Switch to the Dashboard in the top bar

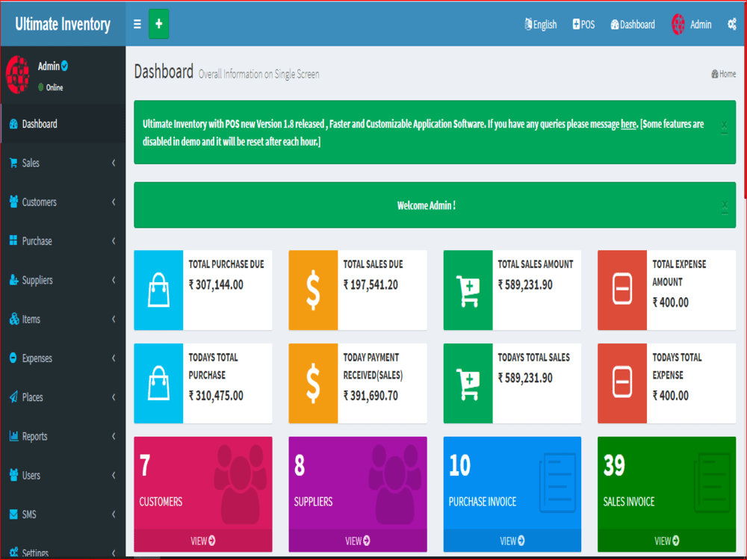pyautogui.click(x=632, y=24)
